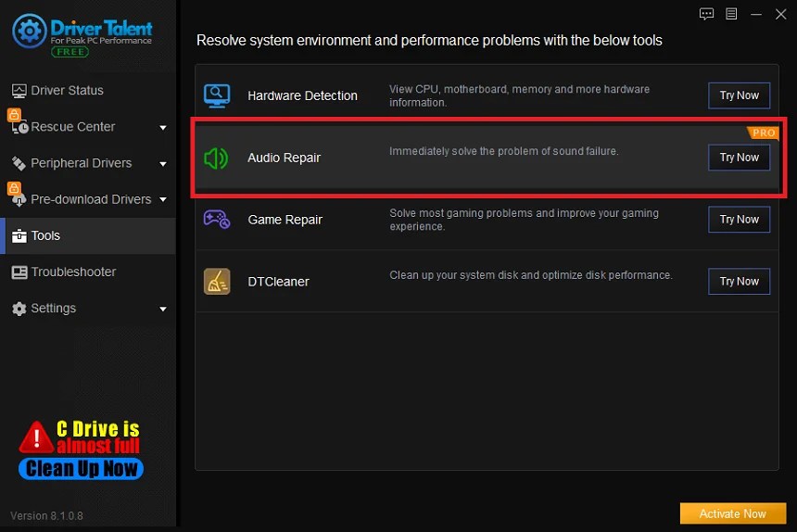Click the PRO badge on Audio Repair
The height and width of the screenshot is (532, 797).
(x=763, y=133)
